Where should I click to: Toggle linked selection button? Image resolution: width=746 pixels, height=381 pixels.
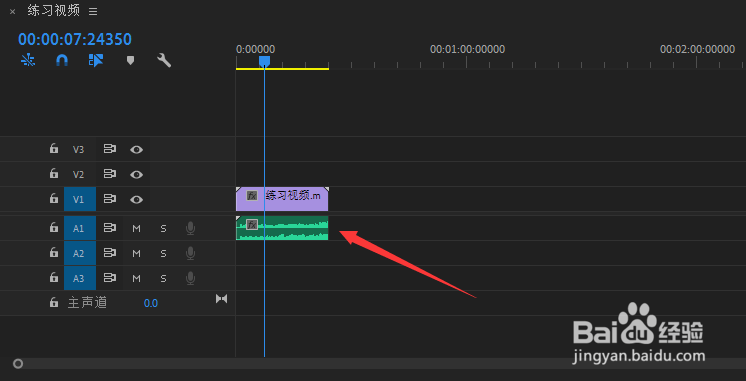point(96,60)
